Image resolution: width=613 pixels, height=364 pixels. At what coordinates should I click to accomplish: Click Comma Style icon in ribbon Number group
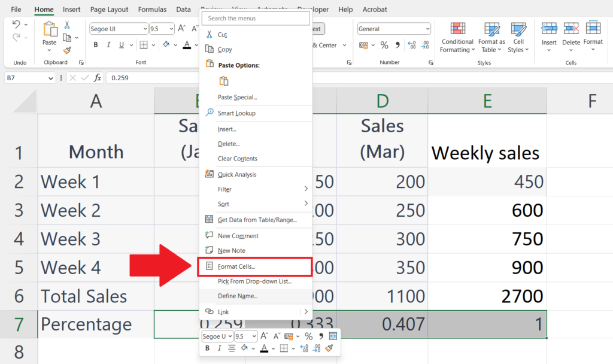(x=397, y=45)
